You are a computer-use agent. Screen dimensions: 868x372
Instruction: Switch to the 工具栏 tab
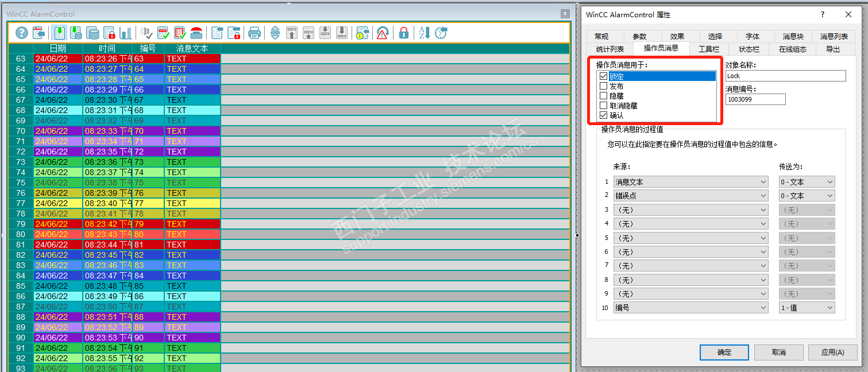709,49
